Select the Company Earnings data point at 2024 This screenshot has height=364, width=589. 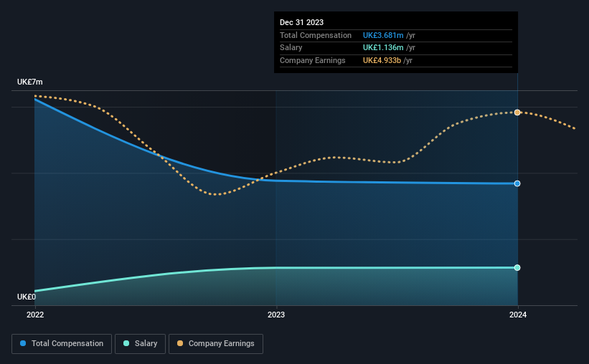[x=517, y=112]
